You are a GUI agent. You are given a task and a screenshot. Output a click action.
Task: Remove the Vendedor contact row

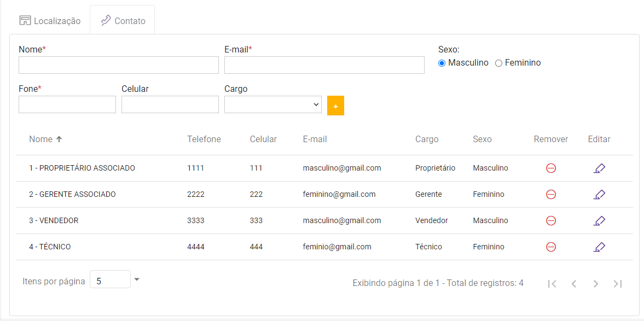point(551,221)
